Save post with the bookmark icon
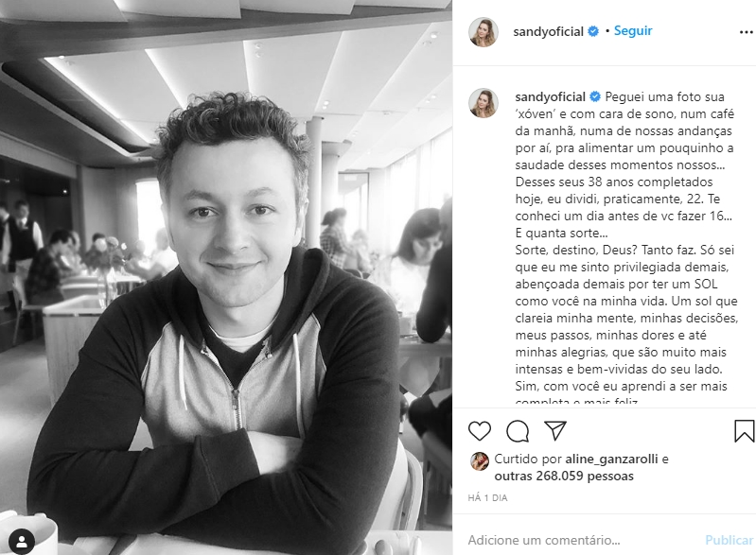756x555 pixels. pyautogui.click(x=744, y=431)
